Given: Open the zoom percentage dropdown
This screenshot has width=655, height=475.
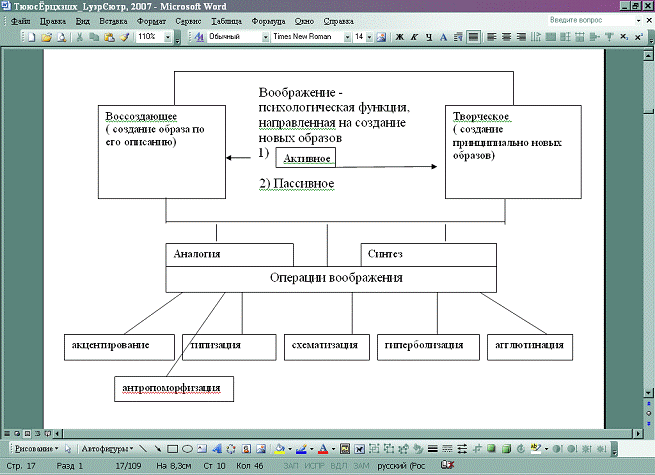Looking at the screenshot, I should point(165,37).
